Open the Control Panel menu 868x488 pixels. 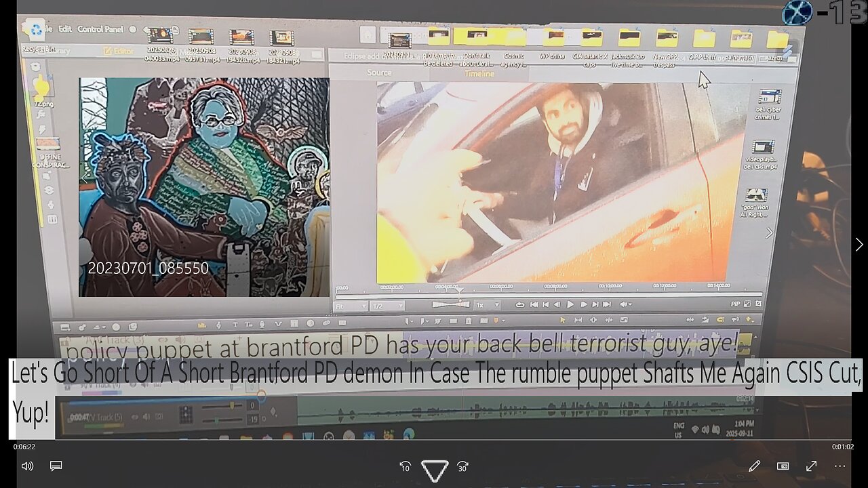tap(100, 29)
